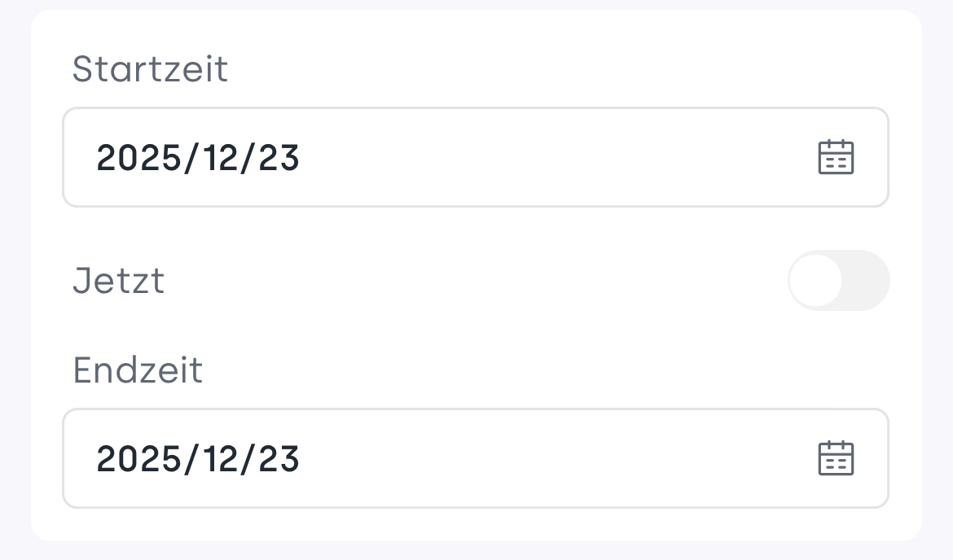Viewport: 953px width, 560px height.
Task: Click empty space inside the Endzeit field
Action: tap(554, 458)
